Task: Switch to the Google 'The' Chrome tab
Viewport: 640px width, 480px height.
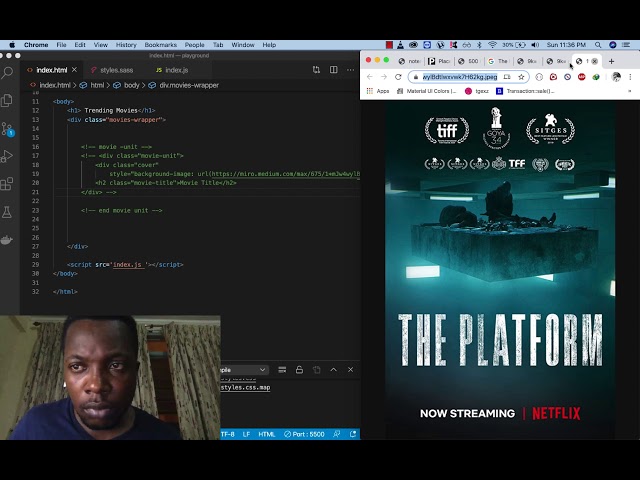Action: (499, 61)
